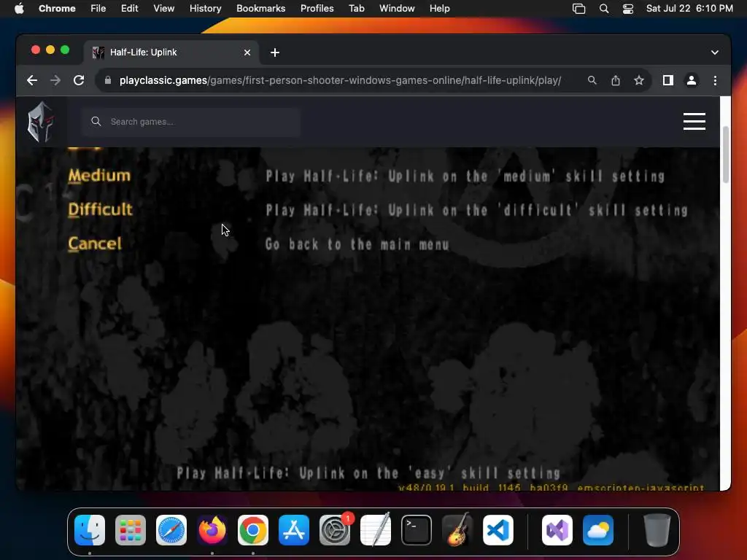Launch Firefox from the Dock
Image resolution: width=747 pixels, height=560 pixels.
pos(212,530)
